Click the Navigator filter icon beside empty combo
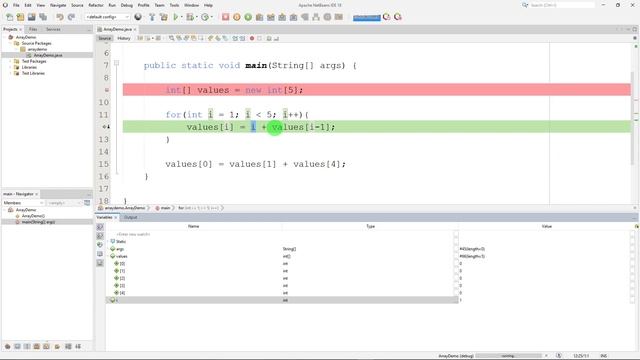The height and width of the screenshot is (360, 640). pos(87,203)
